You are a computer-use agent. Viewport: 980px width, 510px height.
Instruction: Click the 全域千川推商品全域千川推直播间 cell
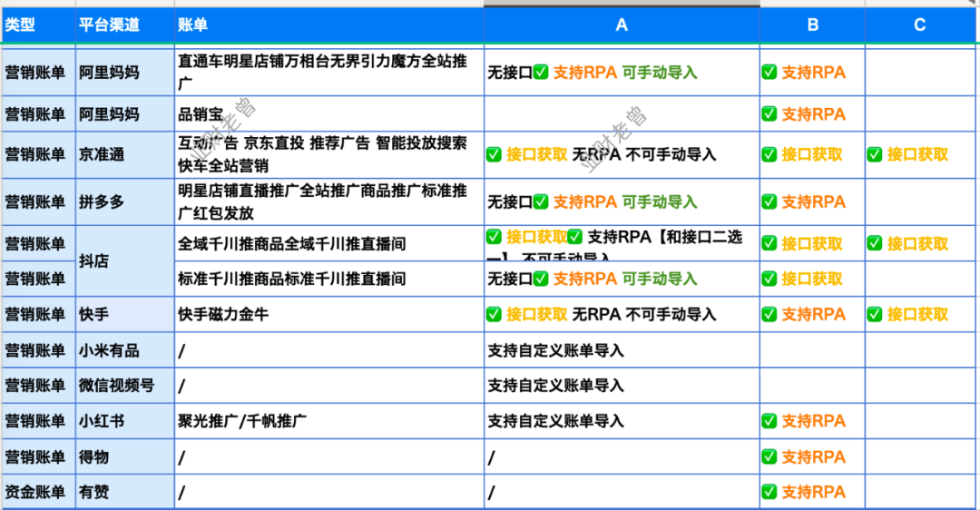coord(329,243)
